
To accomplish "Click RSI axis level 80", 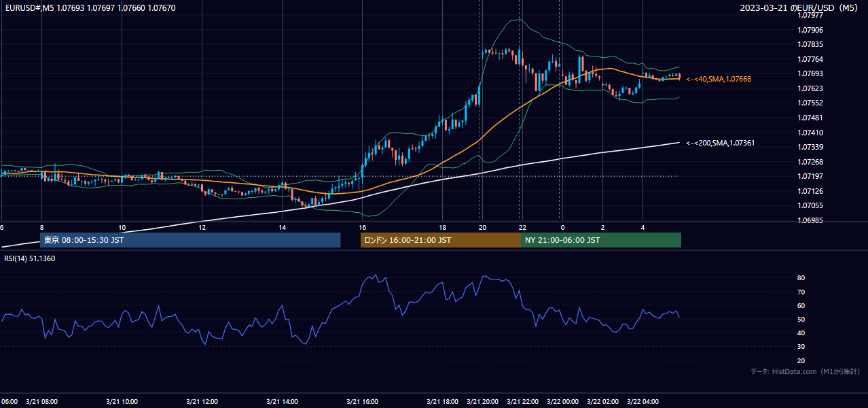I will pyautogui.click(x=801, y=278).
